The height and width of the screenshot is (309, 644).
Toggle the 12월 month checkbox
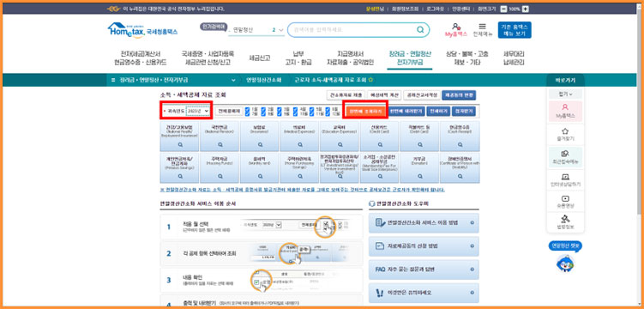(x=328, y=113)
